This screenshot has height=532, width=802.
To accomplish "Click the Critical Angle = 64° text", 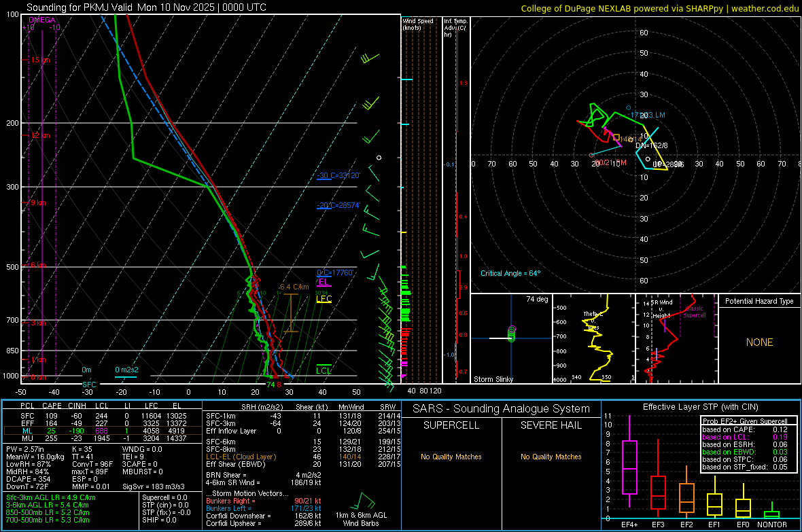I will [510, 273].
